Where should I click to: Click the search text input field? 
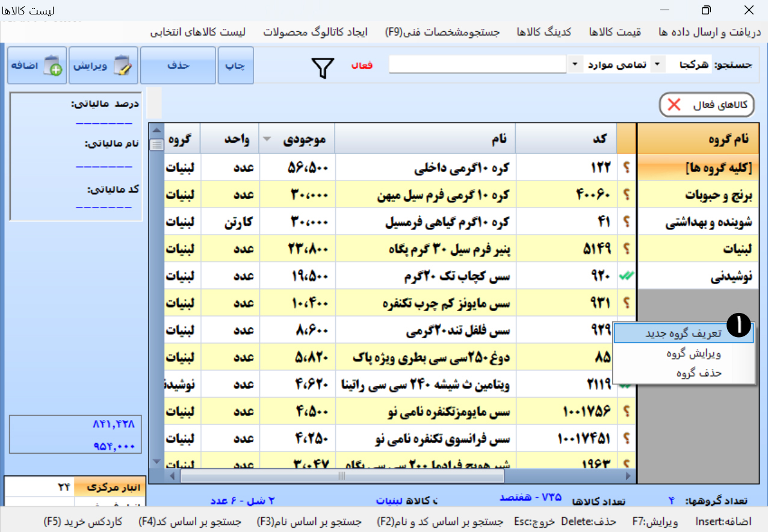[477, 64]
